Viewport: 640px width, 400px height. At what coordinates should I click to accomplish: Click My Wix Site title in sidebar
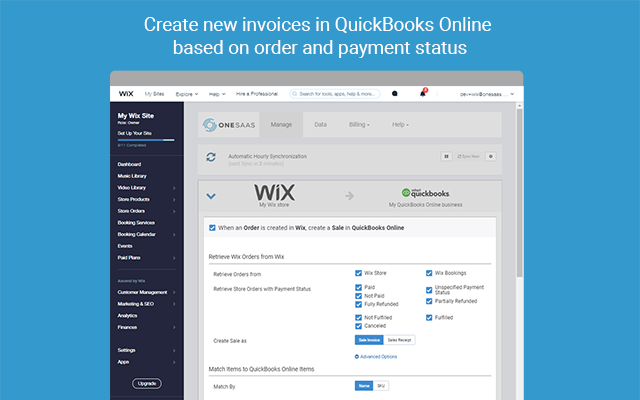pyautogui.click(x=136, y=116)
